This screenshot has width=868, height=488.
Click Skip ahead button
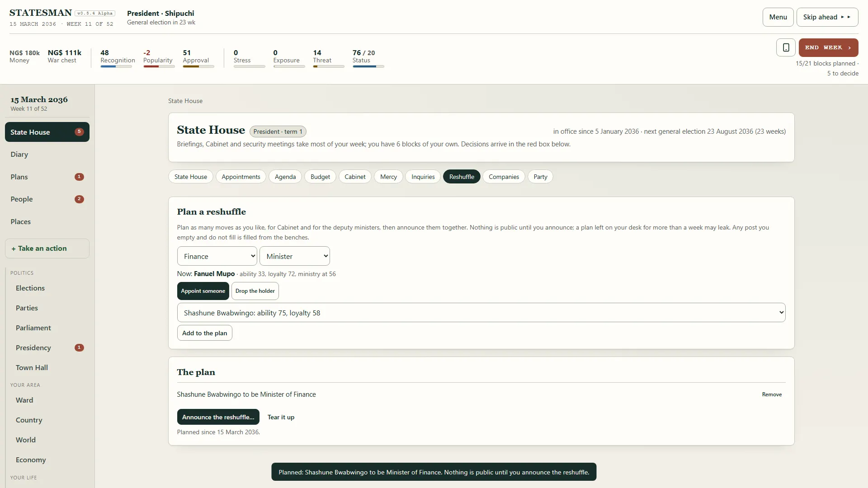coord(827,17)
